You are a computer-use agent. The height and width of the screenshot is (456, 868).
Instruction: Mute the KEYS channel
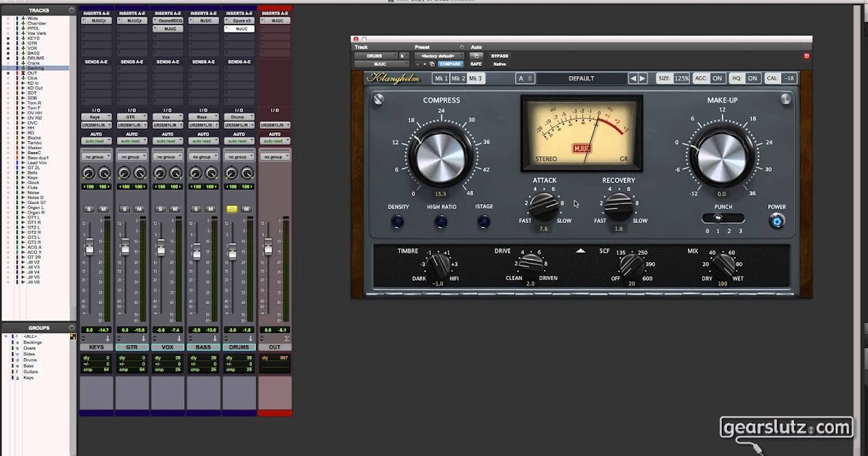(x=103, y=208)
